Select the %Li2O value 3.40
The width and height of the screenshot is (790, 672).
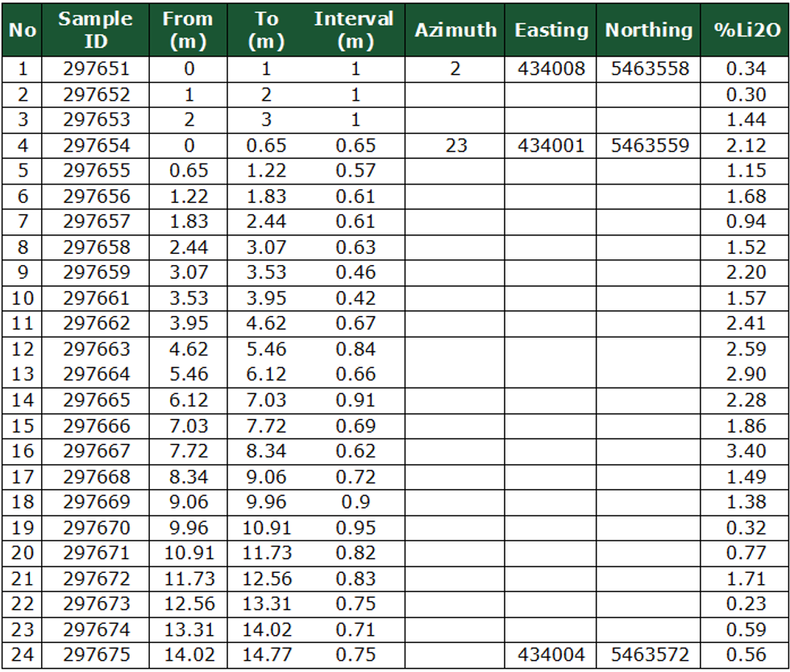click(745, 451)
